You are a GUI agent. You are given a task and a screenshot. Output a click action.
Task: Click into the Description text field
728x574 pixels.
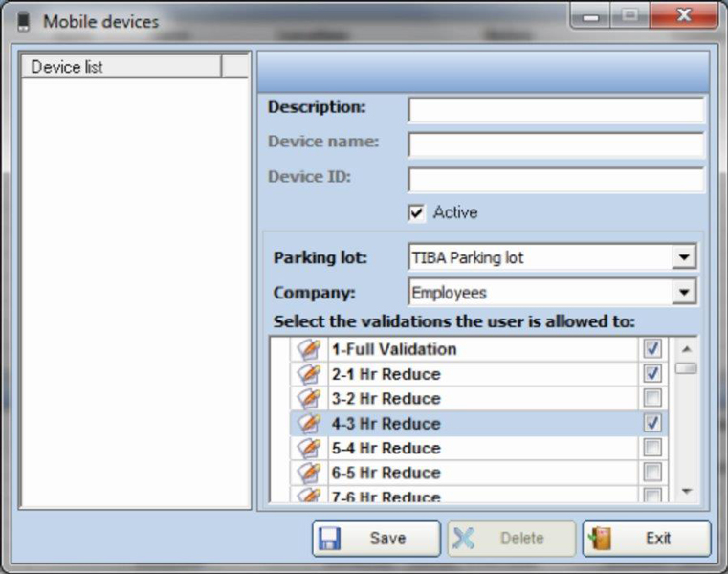coord(556,109)
